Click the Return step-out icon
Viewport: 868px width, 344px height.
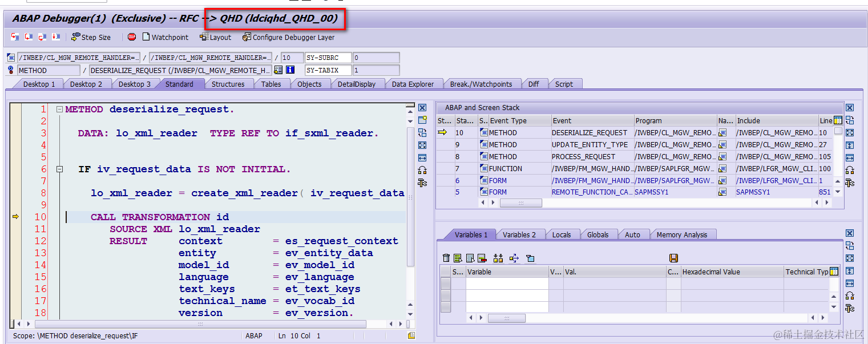tap(42, 37)
